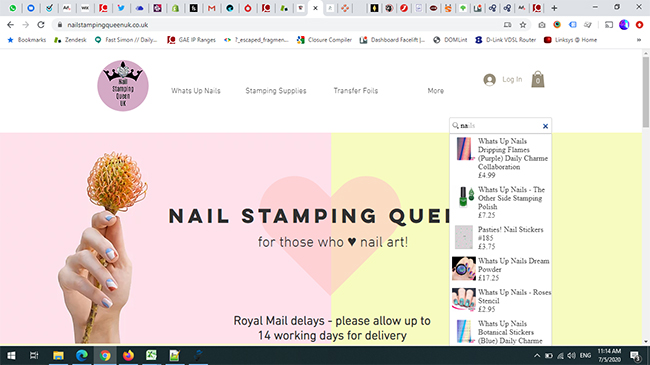Click the green stamping polish thumbnail
The height and width of the screenshot is (365, 650).
coord(466,196)
